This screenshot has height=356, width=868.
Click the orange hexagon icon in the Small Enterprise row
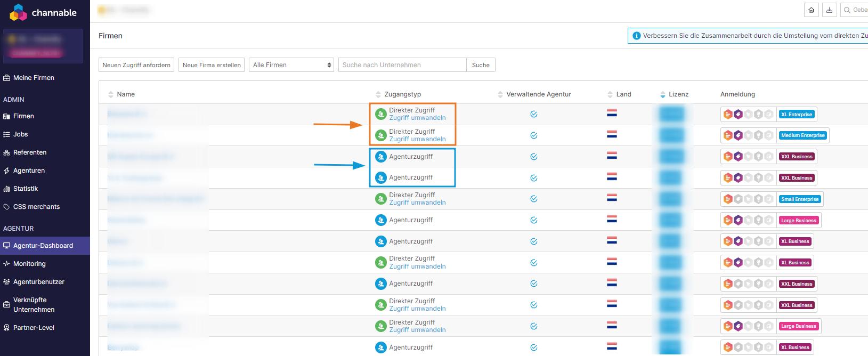(728, 199)
